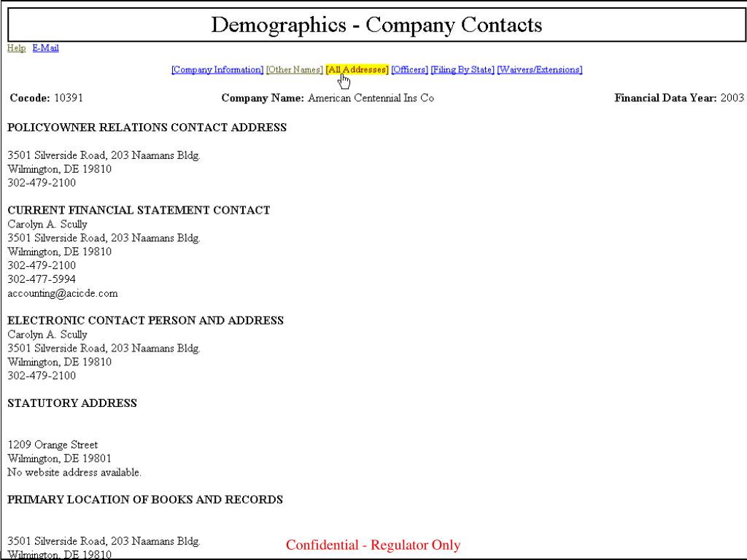This screenshot has height=560, width=747.
Task: Click Silverside Road address under Policyowner Relations
Action: pos(104,155)
